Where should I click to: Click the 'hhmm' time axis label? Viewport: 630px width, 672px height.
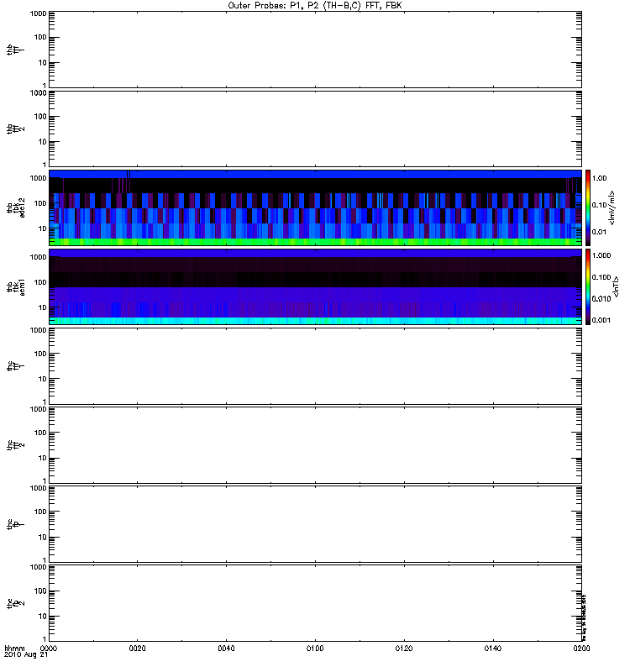coord(14,648)
